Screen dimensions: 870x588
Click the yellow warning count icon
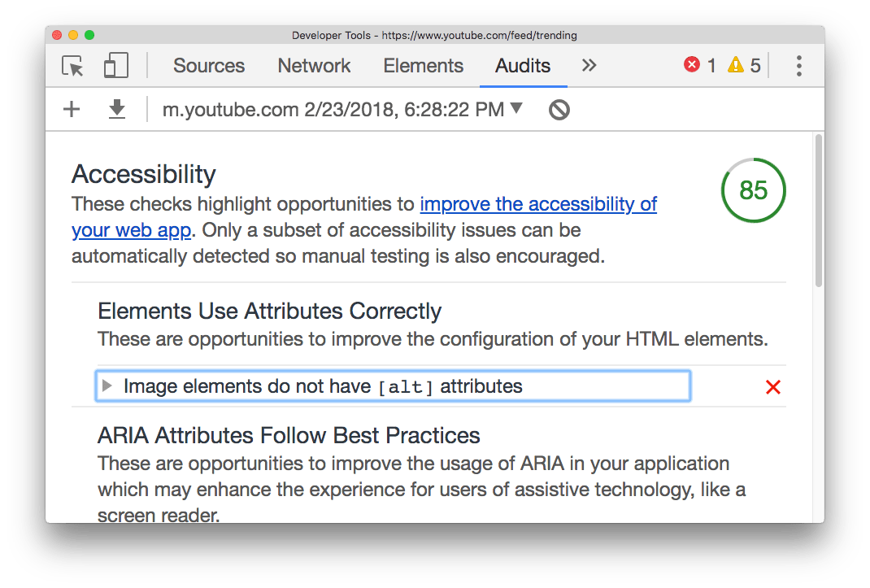point(736,65)
